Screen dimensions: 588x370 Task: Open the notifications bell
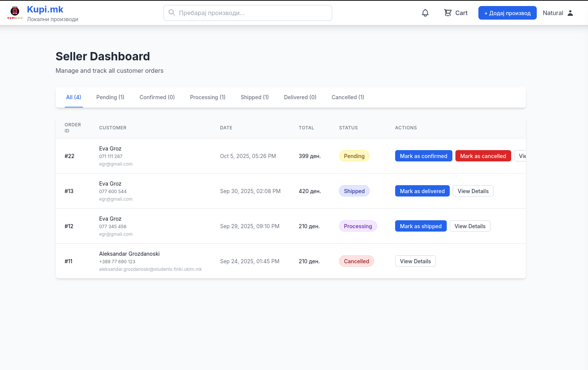[425, 13]
